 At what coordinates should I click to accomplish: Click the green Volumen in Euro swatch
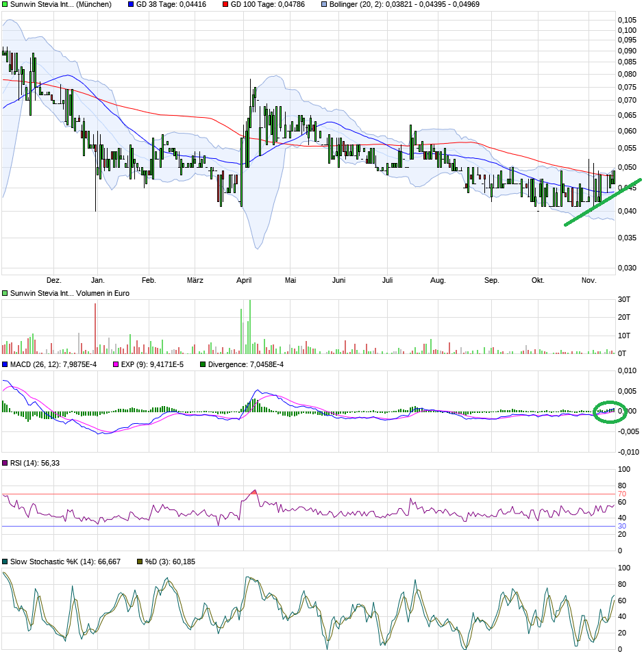5,293
